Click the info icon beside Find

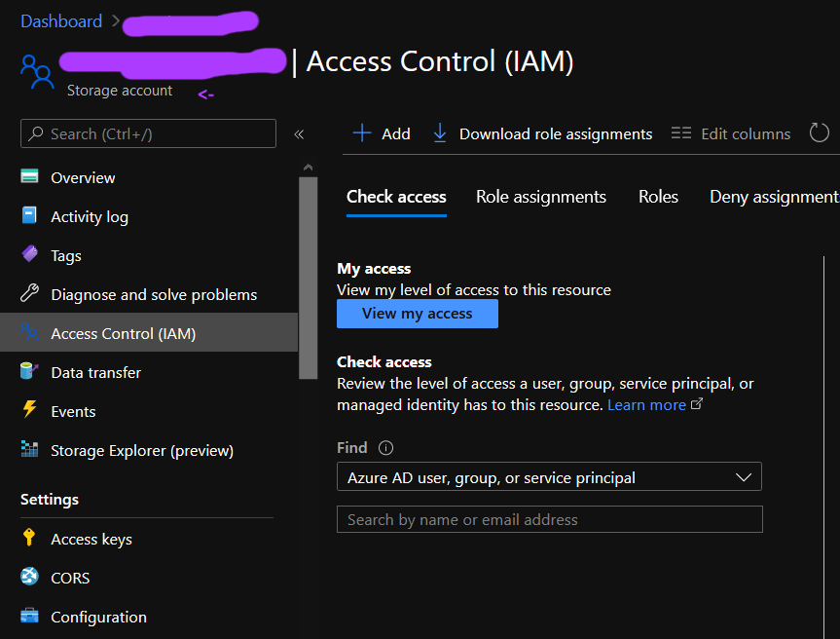pos(385,448)
